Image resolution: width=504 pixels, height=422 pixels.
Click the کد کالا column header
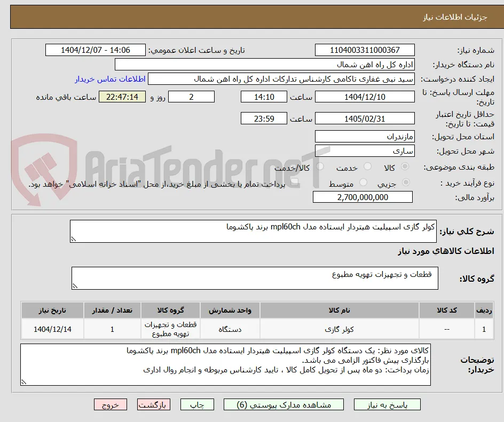click(447, 310)
